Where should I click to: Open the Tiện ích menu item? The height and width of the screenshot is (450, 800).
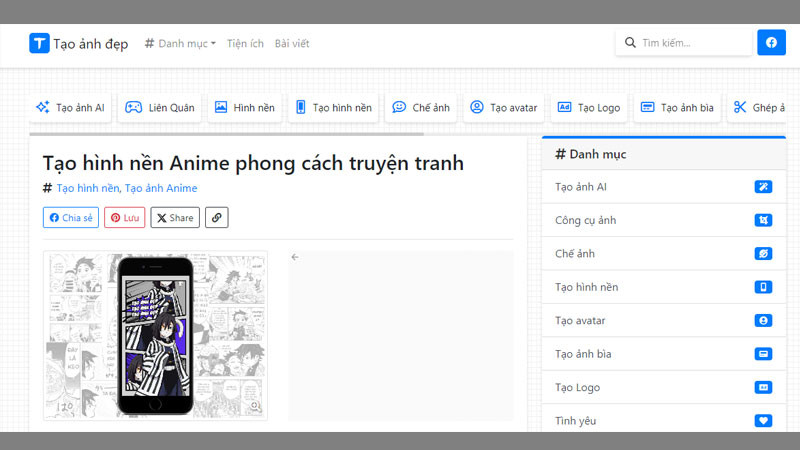[x=245, y=43]
